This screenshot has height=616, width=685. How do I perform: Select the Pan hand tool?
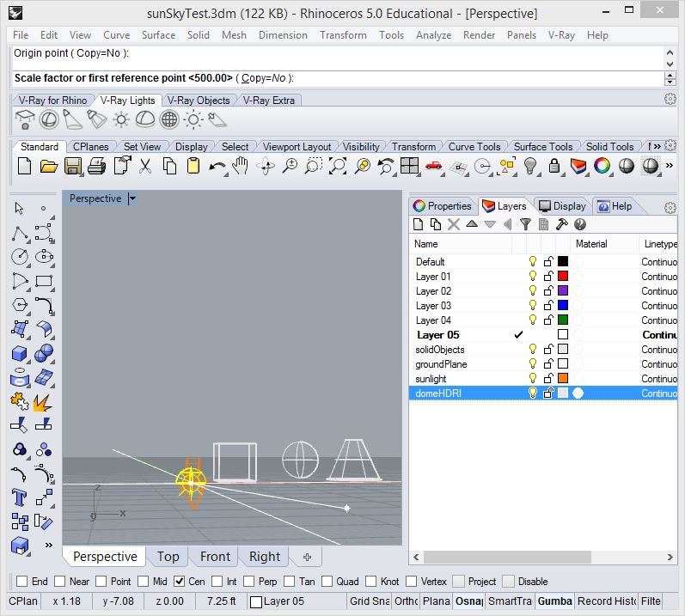tap(241, 167)
